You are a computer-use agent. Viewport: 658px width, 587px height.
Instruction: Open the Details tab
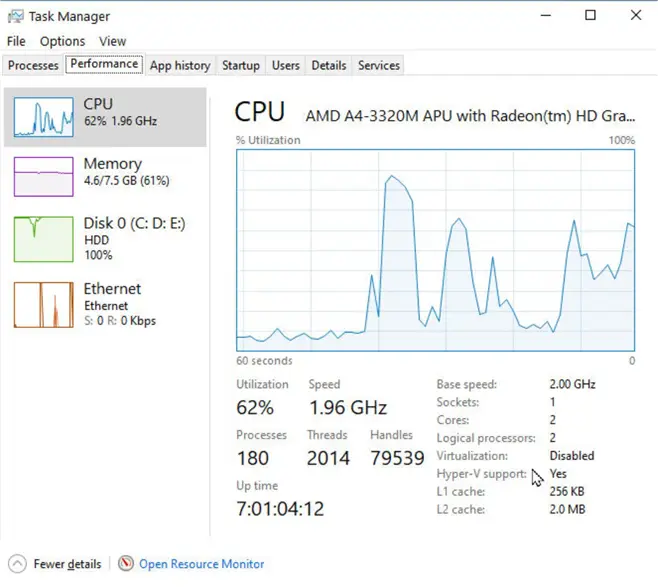coord(329,65)
